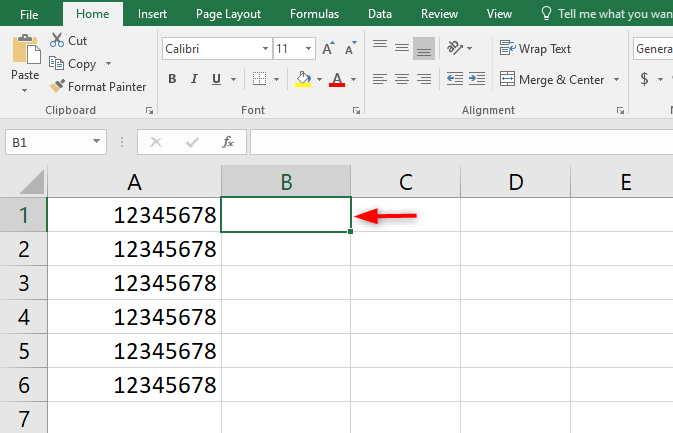Expand fill color dropdown arrow

coord(319,79)
